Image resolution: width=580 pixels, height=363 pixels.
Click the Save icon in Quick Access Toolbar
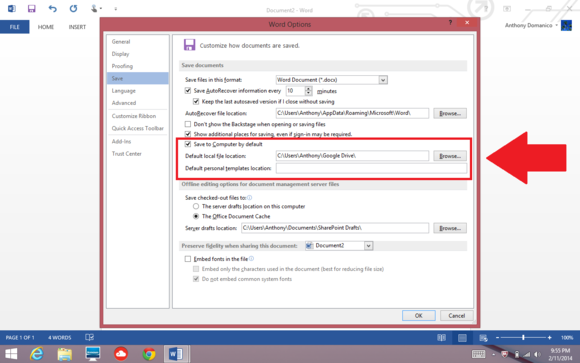(31, 9)
